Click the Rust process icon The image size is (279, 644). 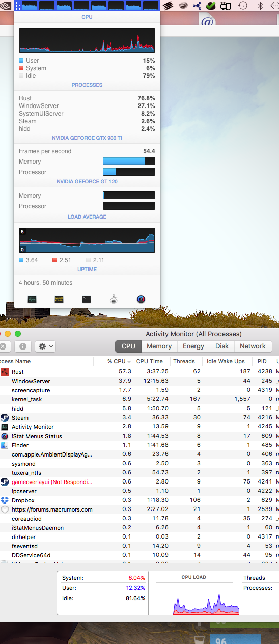[5, 372]
